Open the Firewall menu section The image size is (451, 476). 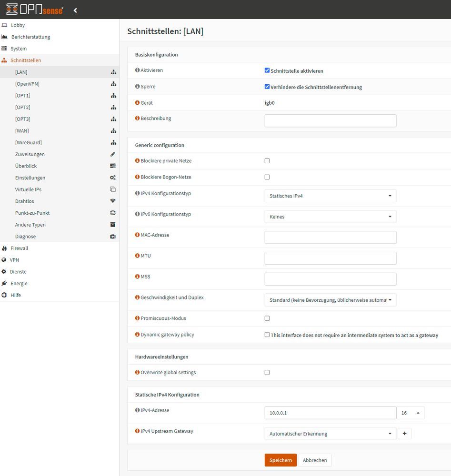coord(19,248)
